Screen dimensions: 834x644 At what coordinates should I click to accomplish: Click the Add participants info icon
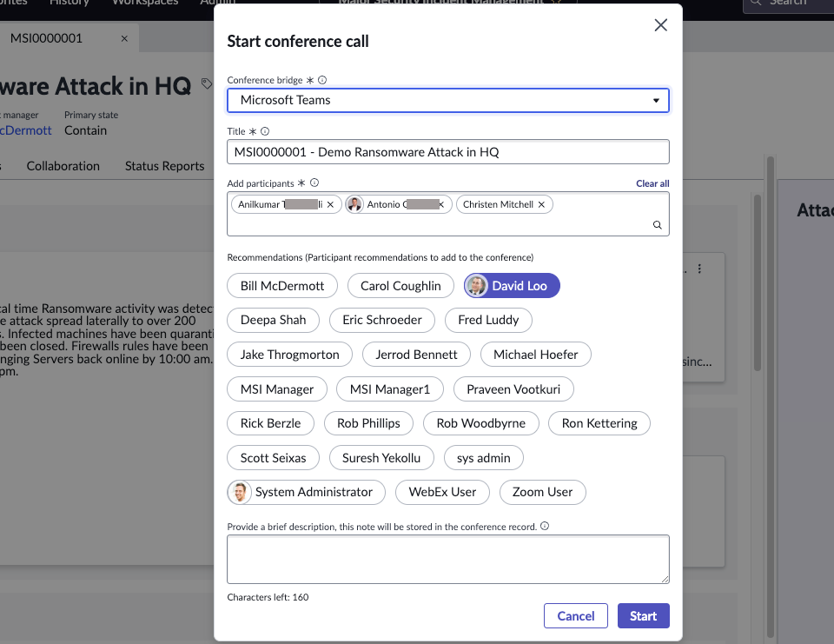coord(314,183)
